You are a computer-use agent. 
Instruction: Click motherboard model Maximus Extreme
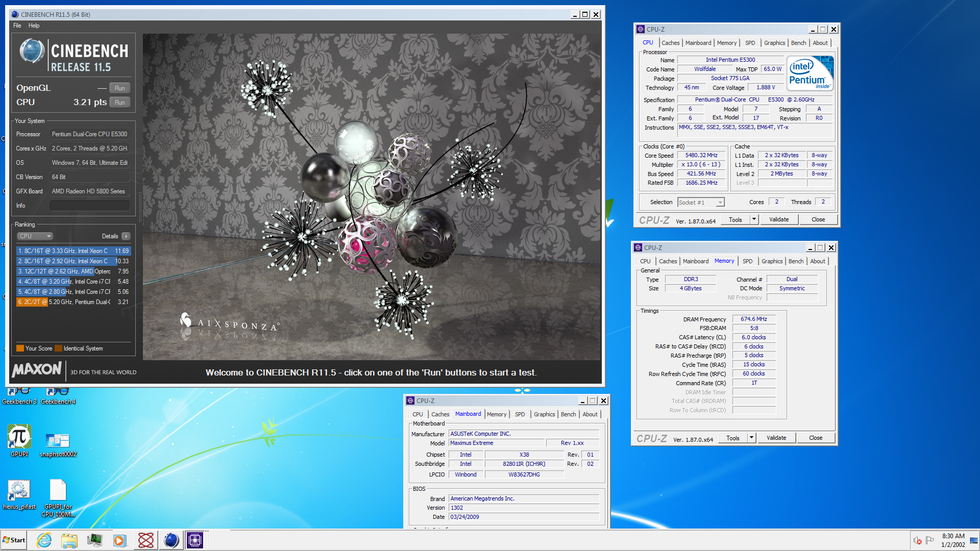(x=497, y=443)
